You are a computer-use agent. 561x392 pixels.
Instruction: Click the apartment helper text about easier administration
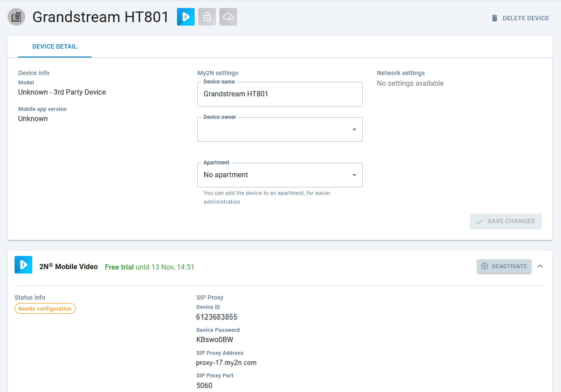(x=267, y=197)
